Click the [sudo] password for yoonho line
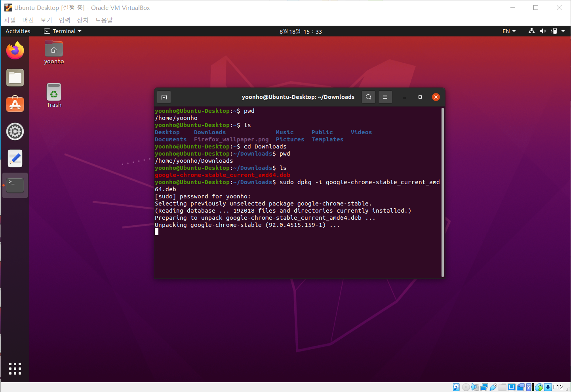 pos(203,196)
